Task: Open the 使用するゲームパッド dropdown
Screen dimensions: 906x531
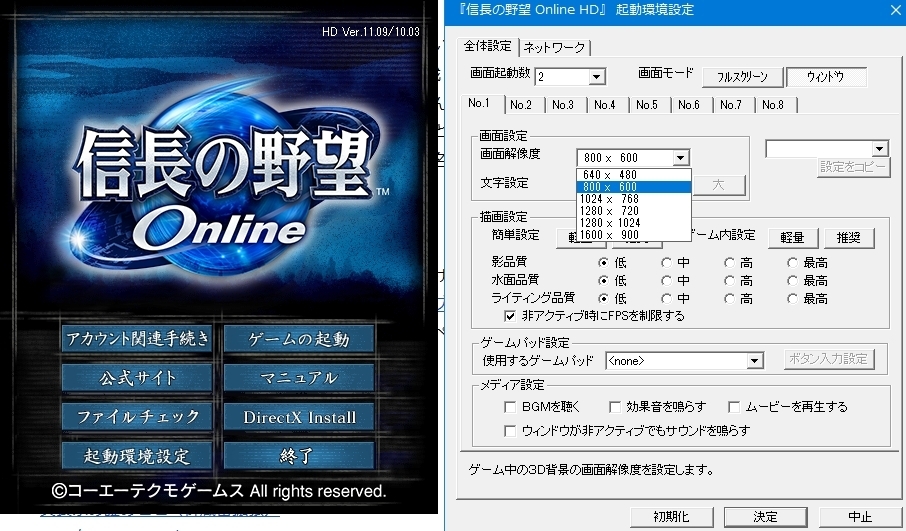Action: 754,361
